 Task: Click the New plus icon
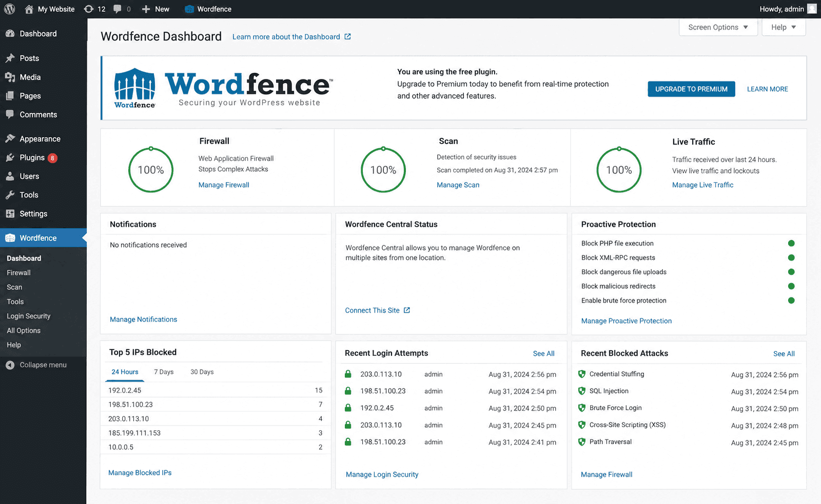coord(146,9)
